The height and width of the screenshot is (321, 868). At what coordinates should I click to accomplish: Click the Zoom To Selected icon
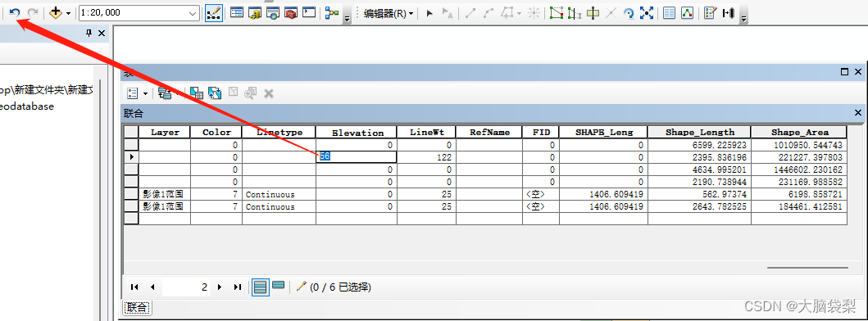click(x=250, y=93)
